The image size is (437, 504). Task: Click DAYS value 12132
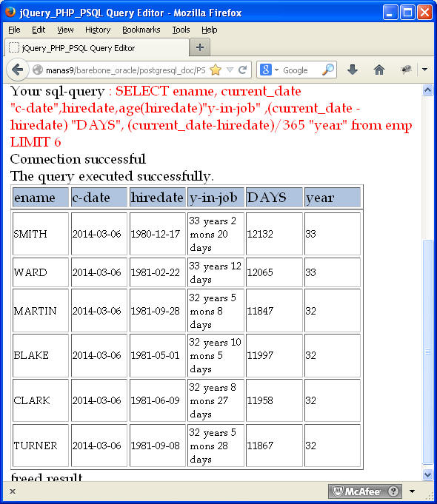tap(274, 234)
